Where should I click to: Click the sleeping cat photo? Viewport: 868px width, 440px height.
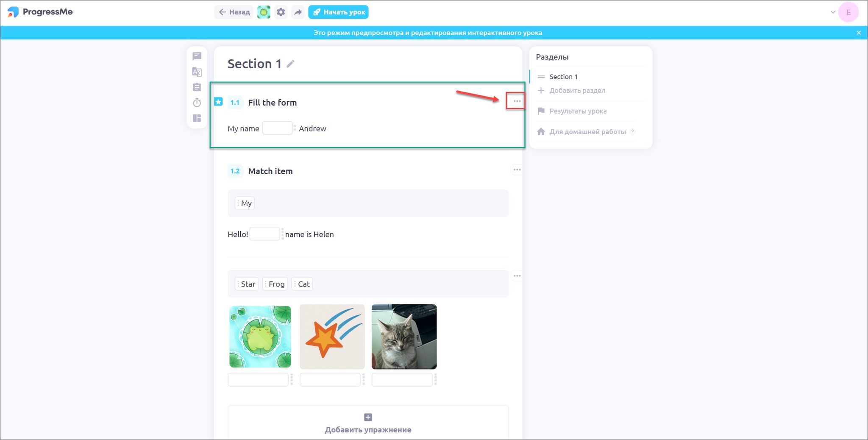click(x=404, y=337)
